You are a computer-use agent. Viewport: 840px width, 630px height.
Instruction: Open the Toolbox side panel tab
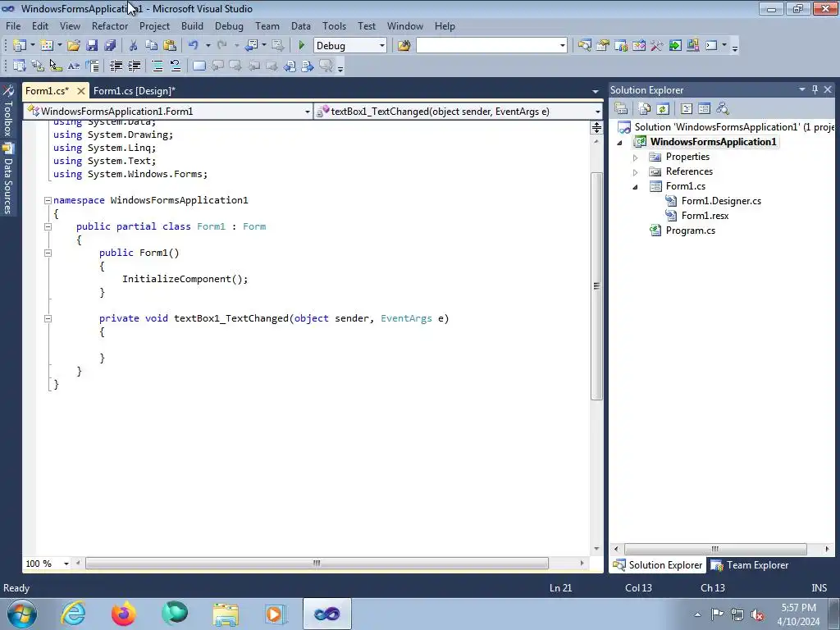point(8,111)
